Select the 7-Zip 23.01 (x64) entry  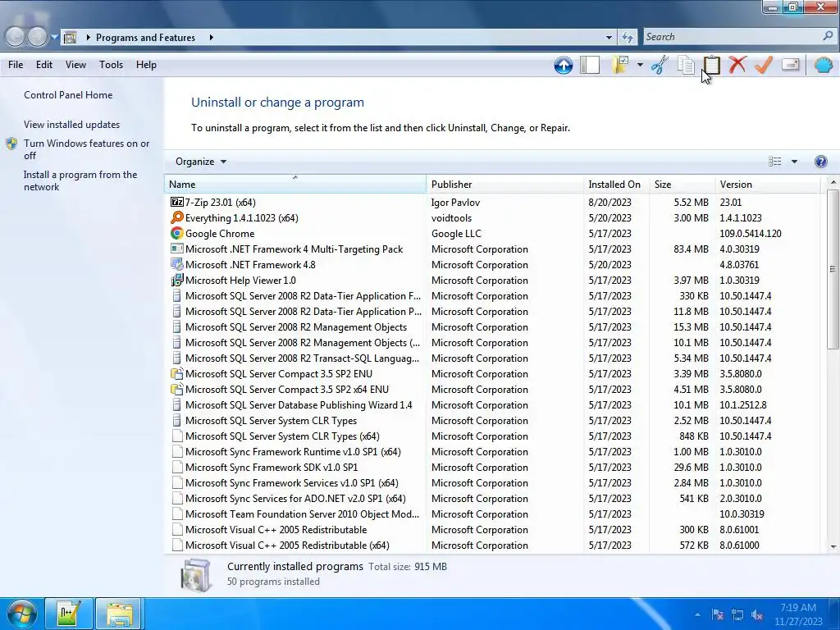click(493, 203)
